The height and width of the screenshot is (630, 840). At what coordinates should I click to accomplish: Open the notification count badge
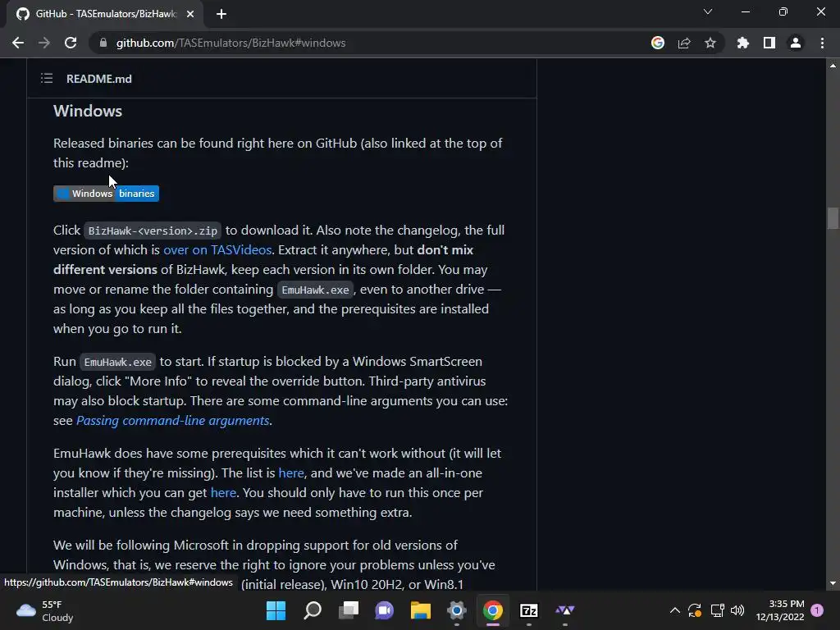(x=817, y=610)
